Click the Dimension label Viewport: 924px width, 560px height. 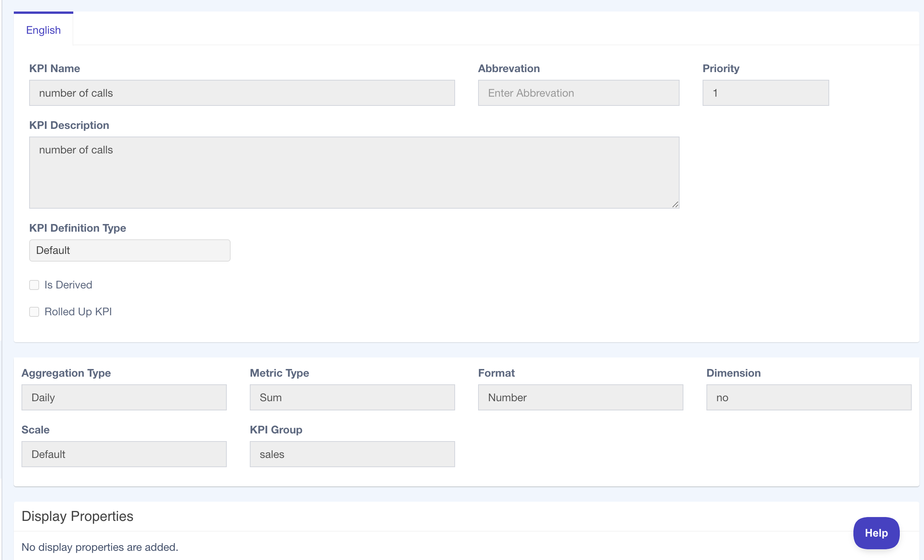pos(733,373)
